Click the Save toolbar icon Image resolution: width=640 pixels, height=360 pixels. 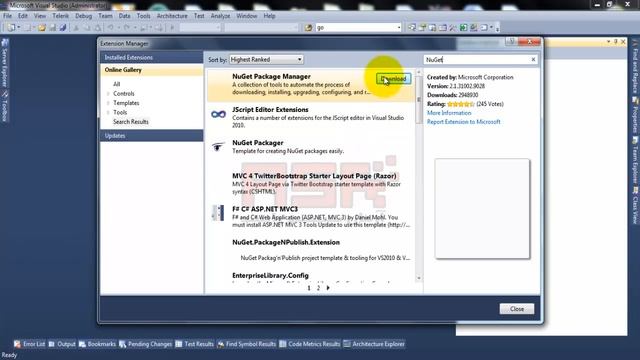coord(53,28)
